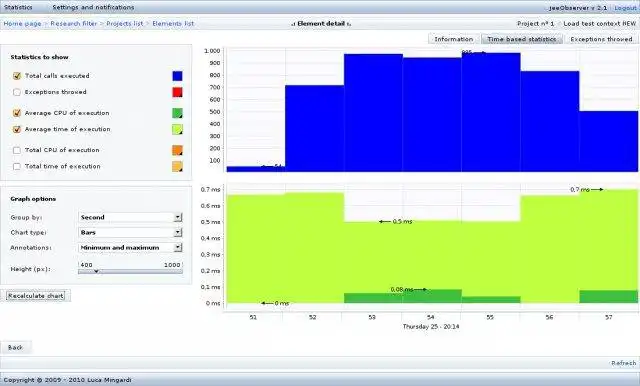Switch to Time based statistics tab
The width and height of the screenshot is (640, 386).
click(522, 39)
